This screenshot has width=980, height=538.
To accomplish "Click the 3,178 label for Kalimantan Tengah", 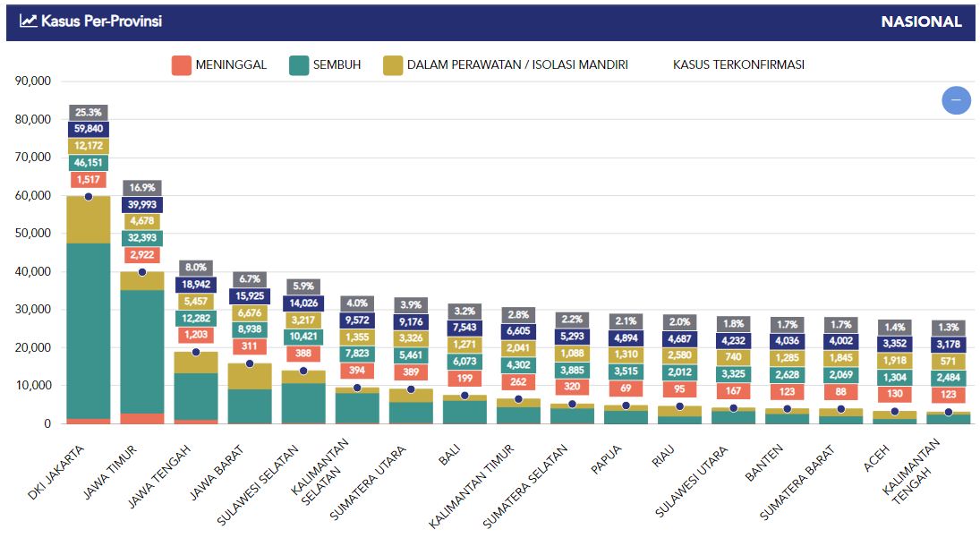I will pyautogui.click(x=949, y=345).
